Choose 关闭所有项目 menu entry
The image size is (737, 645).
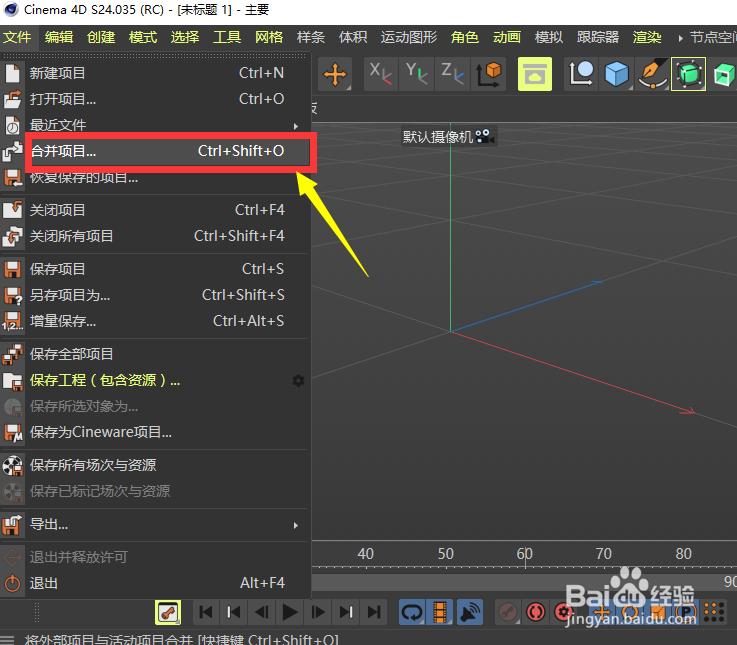(x=155, y=236)
